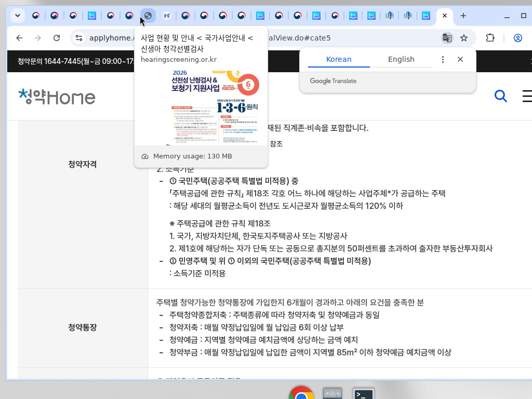532x399 pixels.
Task: Go back to the previous page
Action: click(19, 38)
